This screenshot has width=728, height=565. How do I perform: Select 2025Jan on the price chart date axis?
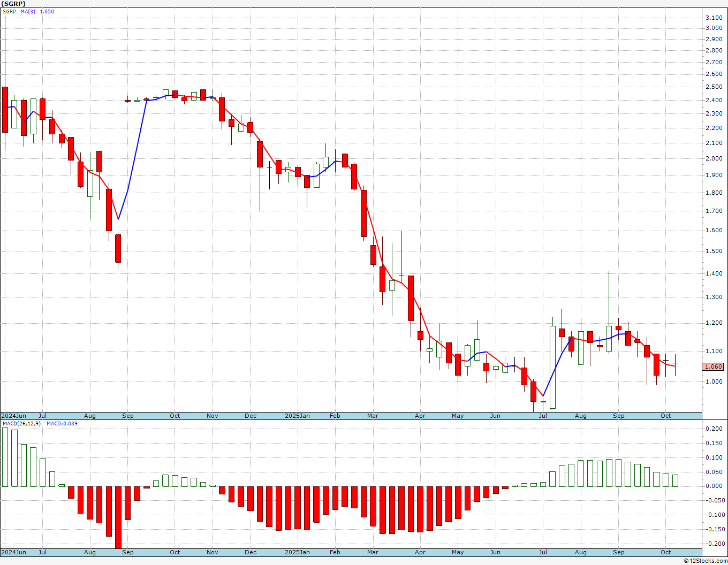(297, 416)
